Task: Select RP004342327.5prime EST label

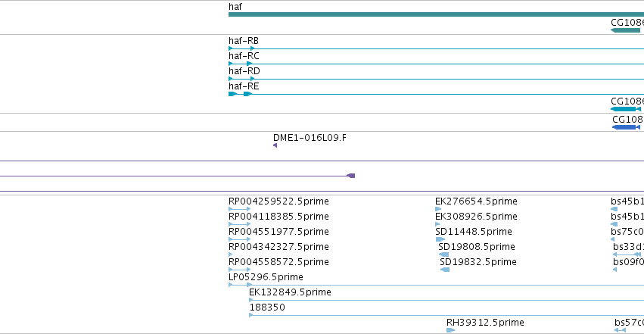Action: (279, 247)
